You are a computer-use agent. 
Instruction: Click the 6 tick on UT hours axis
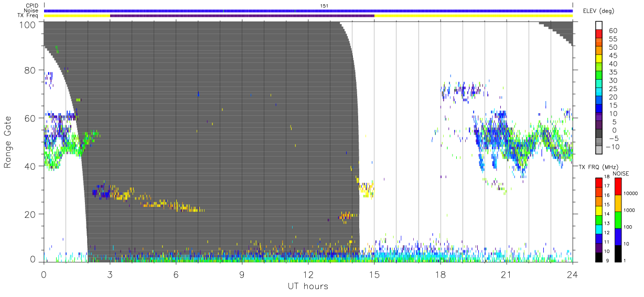pyautogui.click(x=176, y=274)
